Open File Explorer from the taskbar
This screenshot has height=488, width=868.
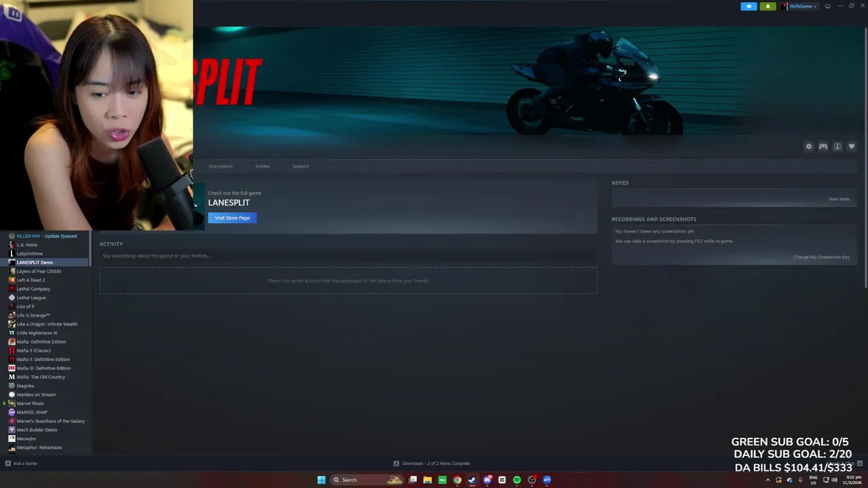tap(427, 480)
